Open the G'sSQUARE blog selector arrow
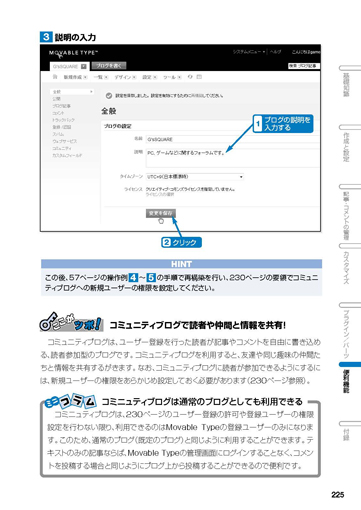Image resolution: width=361 pixels, height=510 pixels. tap(84, 66)
